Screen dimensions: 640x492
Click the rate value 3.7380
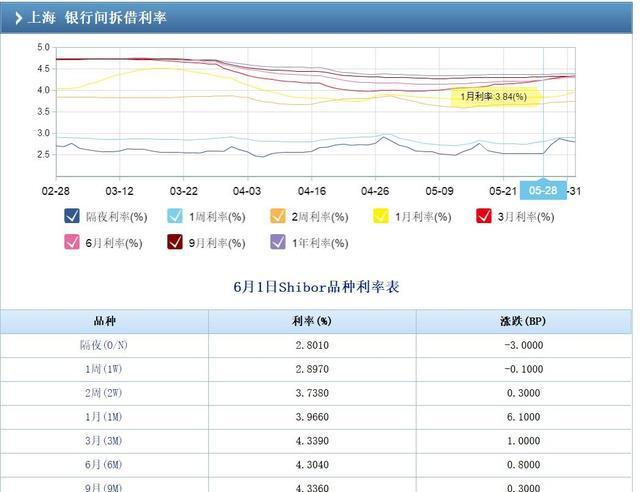tap(312, 393)
